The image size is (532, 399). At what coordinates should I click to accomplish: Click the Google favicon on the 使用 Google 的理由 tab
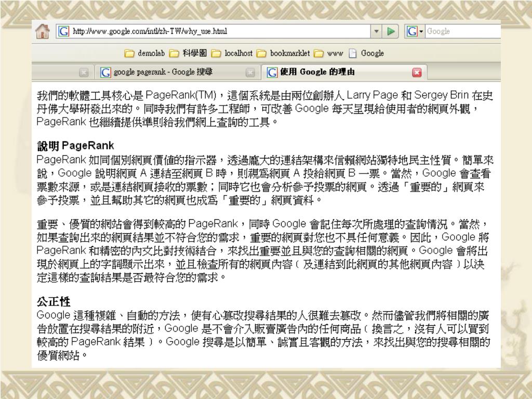272,72
